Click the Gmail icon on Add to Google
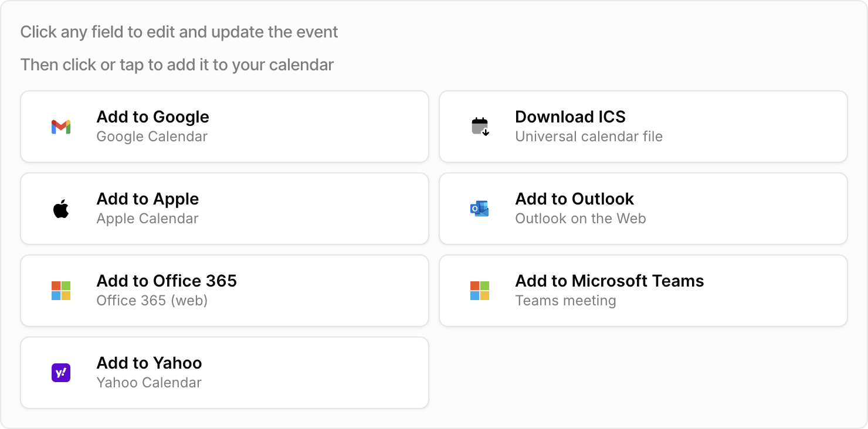Screen dimensions: 868x429 [61, 126]
